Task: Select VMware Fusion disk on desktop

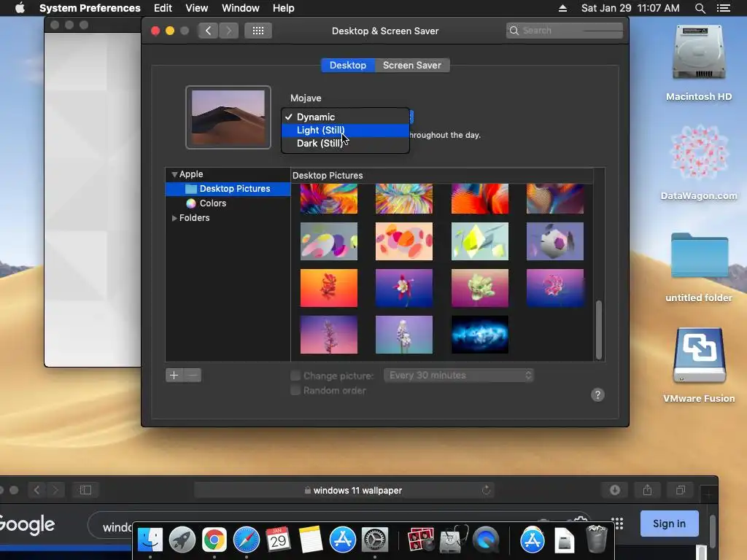Action: pyautogui.click(x=699, y=366)
